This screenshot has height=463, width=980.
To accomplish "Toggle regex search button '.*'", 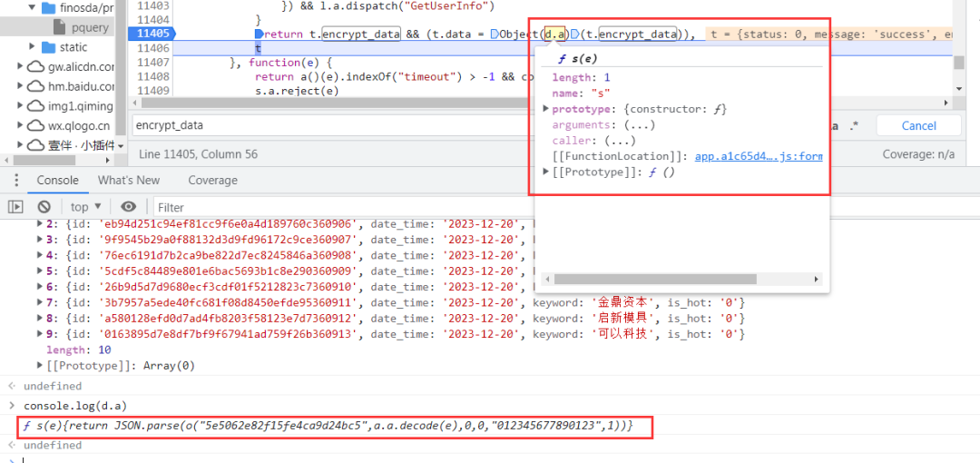I will coord(854,125).
